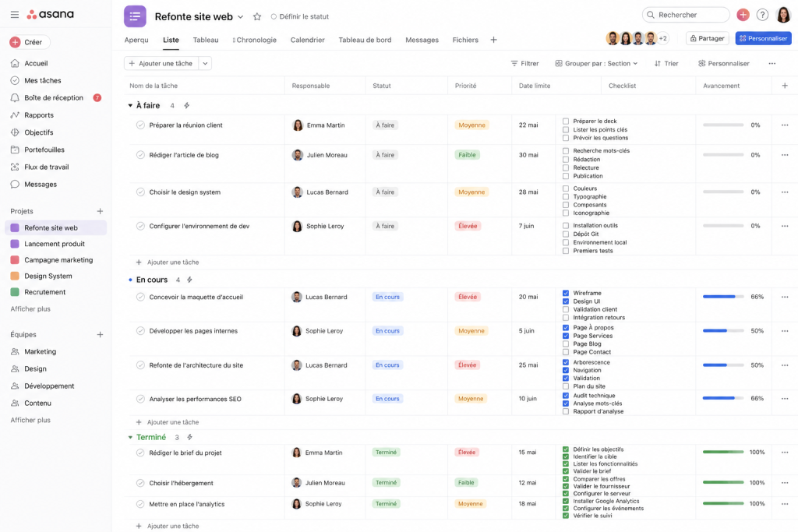The image size is (798, 532).
Task: Open the more options ellipsis in toolbar
Action: tap(772, 64)
